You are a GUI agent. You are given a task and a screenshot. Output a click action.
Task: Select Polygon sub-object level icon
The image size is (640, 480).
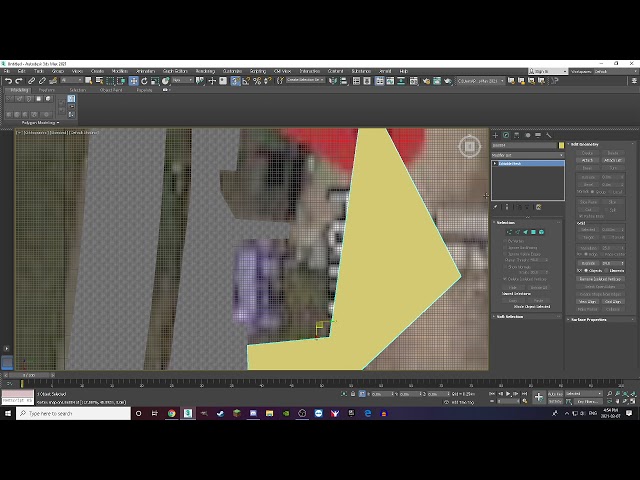pyautogui.click(x=533, y=232)
